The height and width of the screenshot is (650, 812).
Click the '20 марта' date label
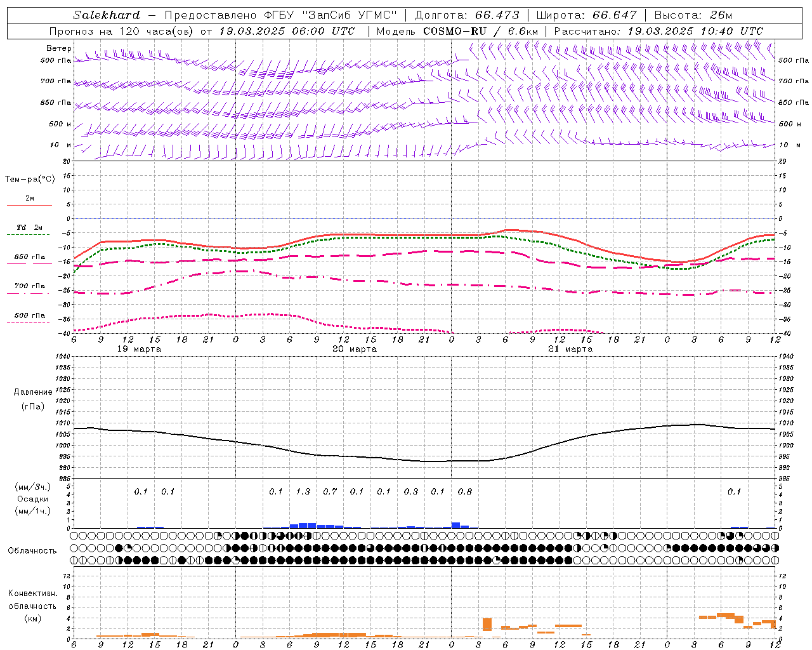(355, 349)
